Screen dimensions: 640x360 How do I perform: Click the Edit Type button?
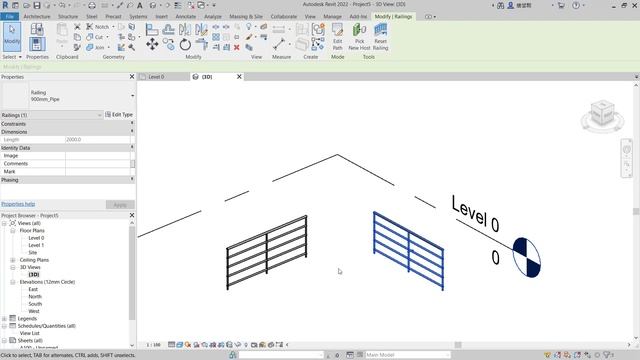[x=119, y=115]
